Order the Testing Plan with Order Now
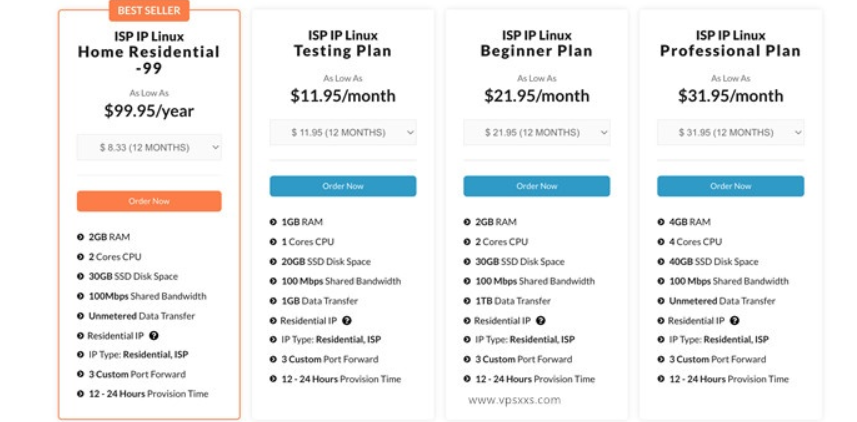The width and height of the screenshot is (857, 422). pyautogui.click(x=343, y=186)
